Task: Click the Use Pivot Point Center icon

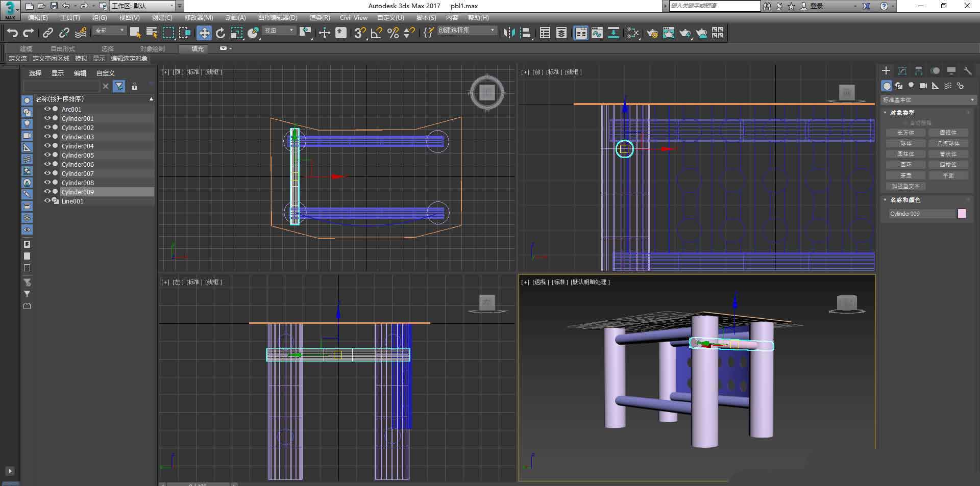Action: point(306,33)
